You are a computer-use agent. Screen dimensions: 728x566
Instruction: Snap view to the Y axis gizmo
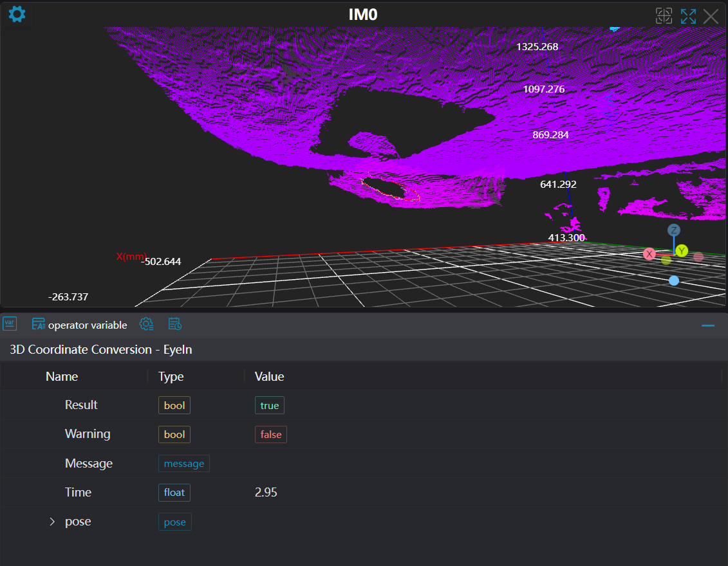[x=682, y=251]
